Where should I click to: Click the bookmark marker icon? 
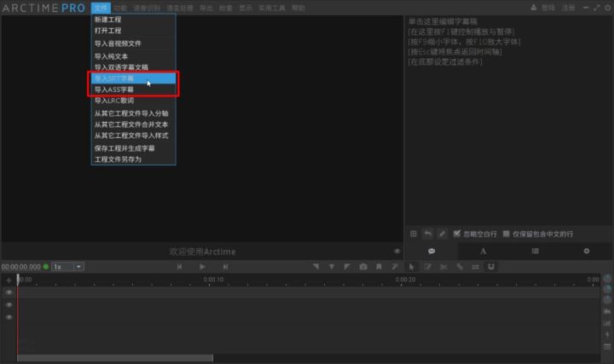(379, 267)
